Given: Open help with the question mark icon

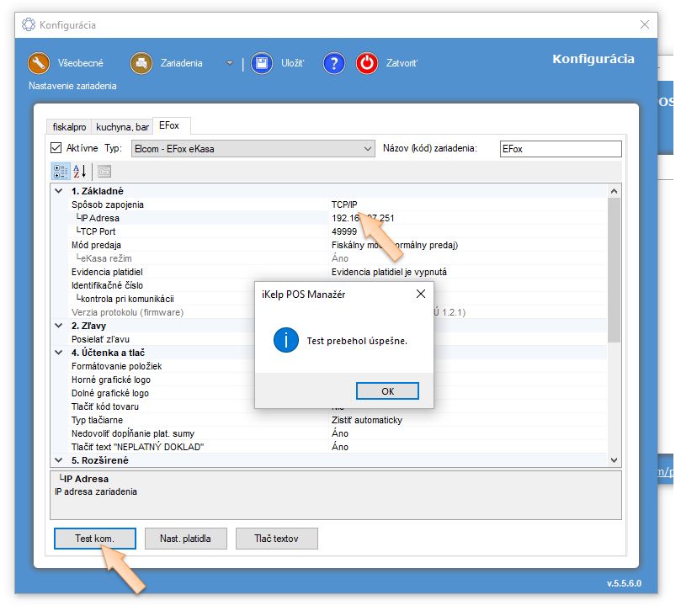Looking at the screenshot, I should pos(334,63).
